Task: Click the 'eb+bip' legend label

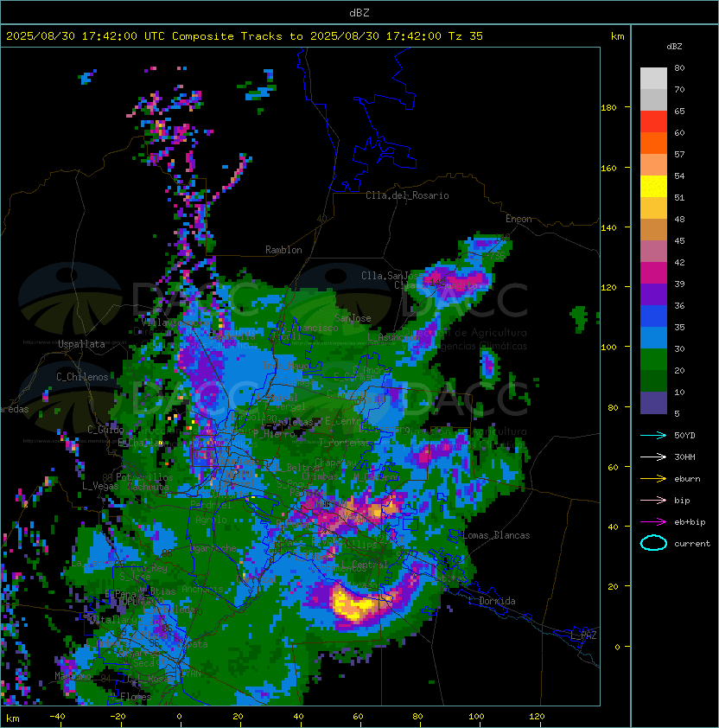Action: click(x=690, y=522)
